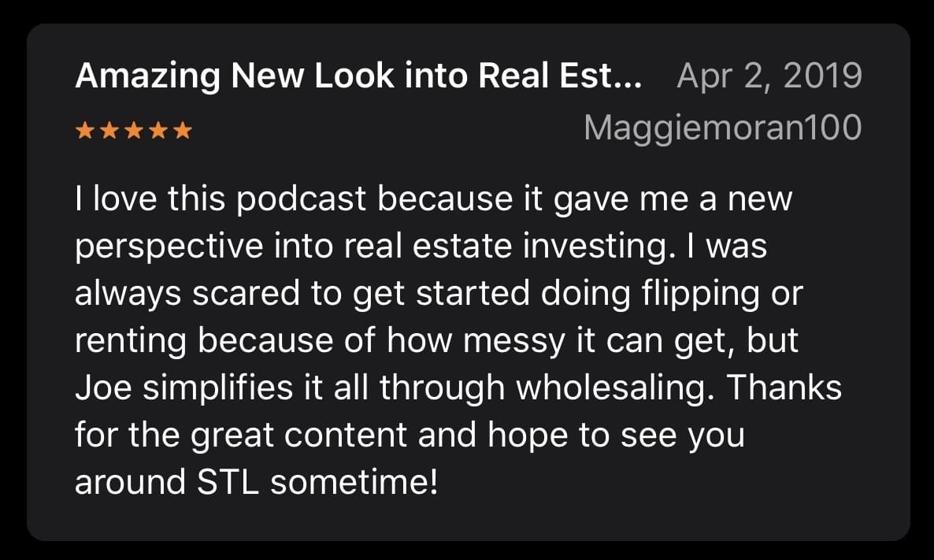Click the fifth orange rating star
The image size is (934, 560).
tap(182, 130)
